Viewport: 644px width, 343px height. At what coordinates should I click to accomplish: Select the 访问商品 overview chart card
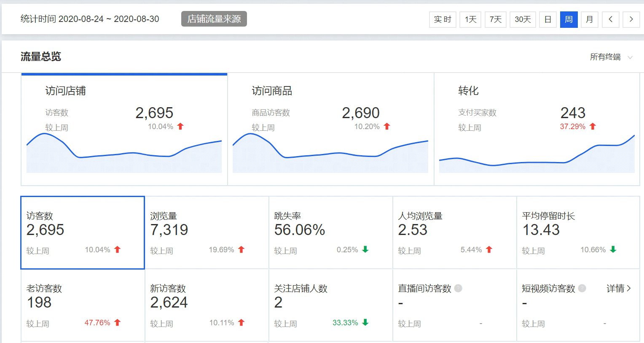(x=330, y=129)
